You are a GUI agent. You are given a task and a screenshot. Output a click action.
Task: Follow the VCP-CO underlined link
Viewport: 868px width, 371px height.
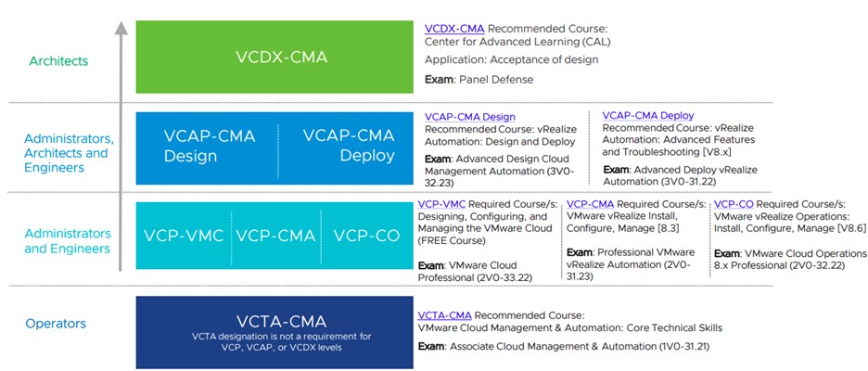pos(734,204)
